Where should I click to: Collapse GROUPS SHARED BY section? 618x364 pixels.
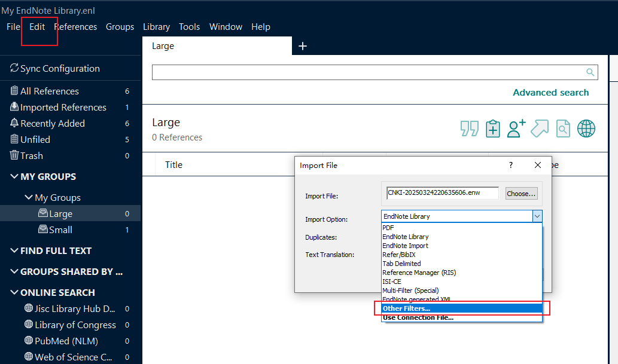coord(14,271)
